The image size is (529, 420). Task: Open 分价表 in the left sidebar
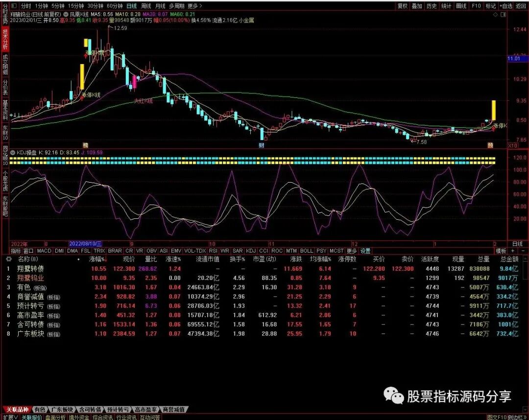click(5, 87)
